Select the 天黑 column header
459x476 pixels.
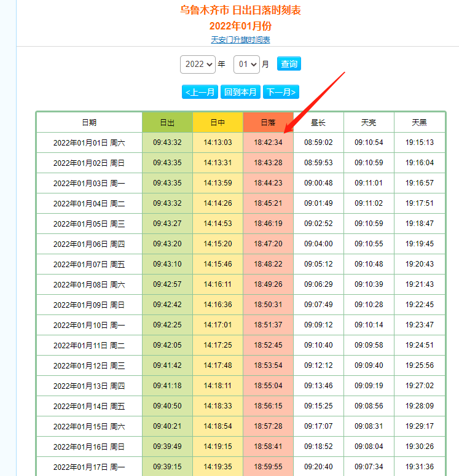[419, 123]
